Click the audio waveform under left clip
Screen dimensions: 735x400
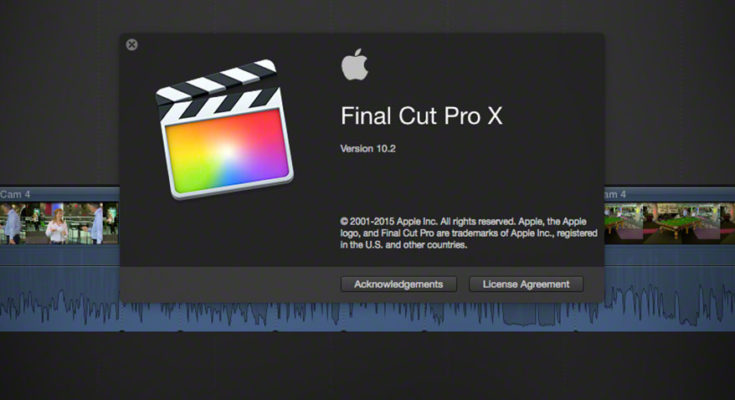pyautogui.click(x=60, y=307)
